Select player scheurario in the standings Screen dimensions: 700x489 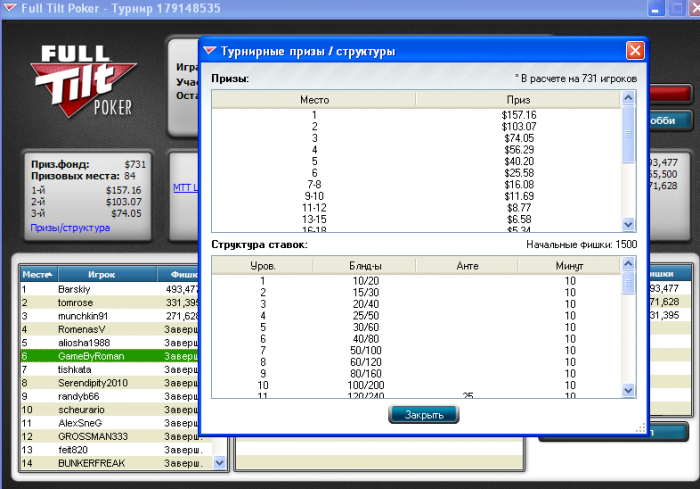click(109, 410)
